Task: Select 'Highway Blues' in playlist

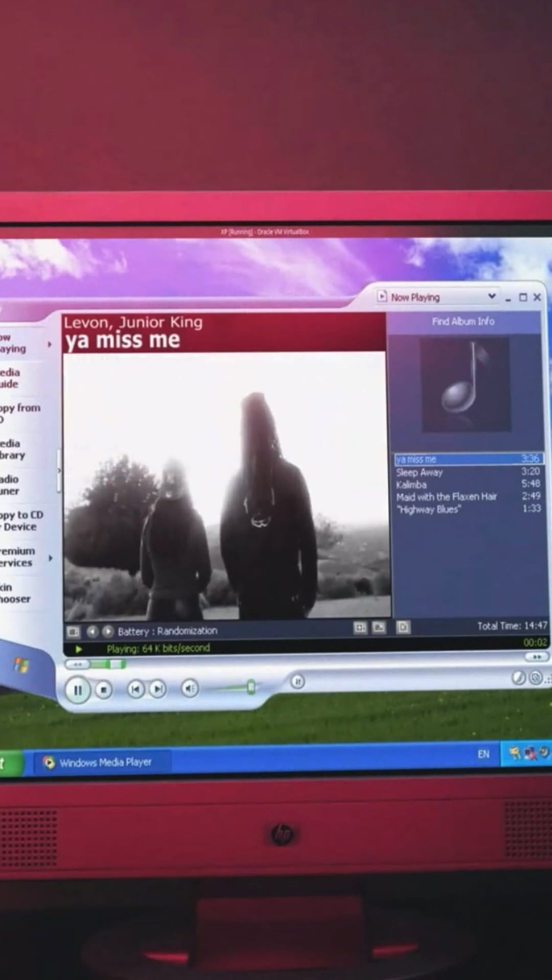Action: 468,509
